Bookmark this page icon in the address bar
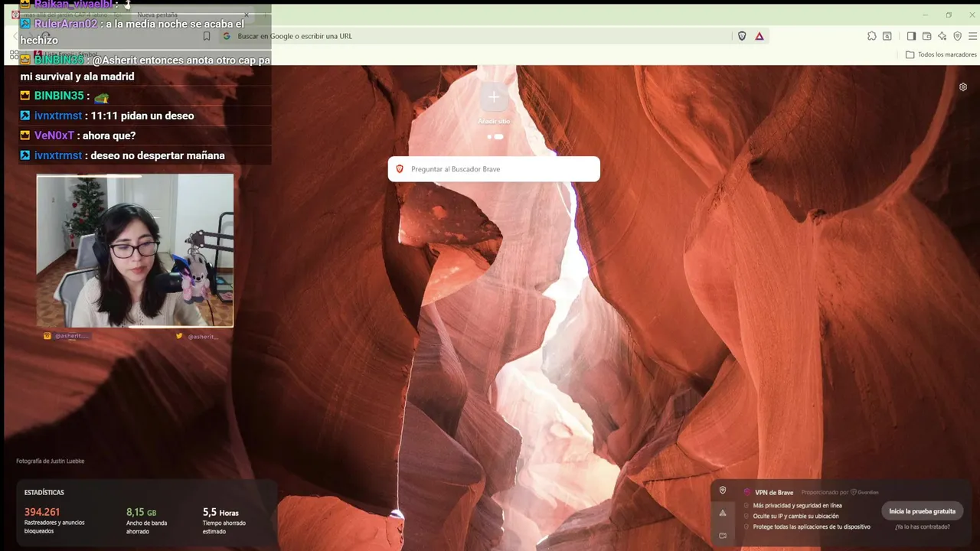This screenshot has width=980, height=551. point(207,36)
